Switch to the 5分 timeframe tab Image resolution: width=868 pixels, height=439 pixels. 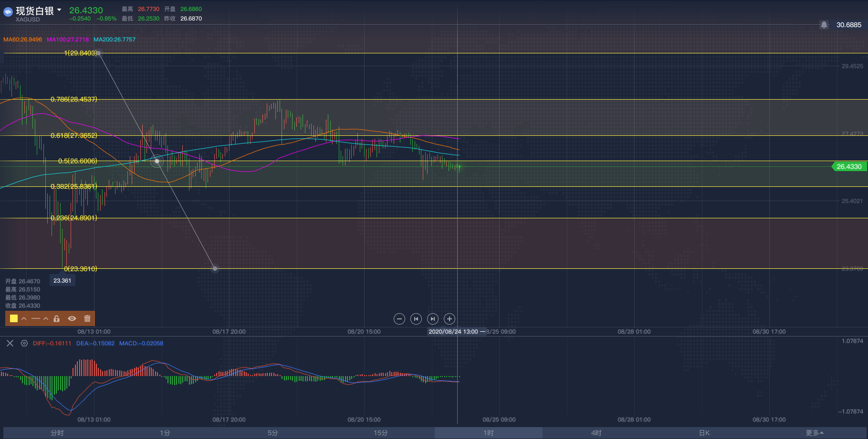click(273, 433)
